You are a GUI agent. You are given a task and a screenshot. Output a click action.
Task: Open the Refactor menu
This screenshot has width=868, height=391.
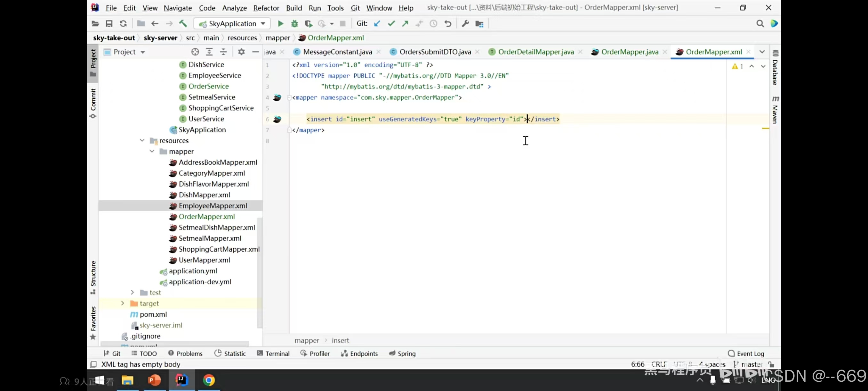tap(266, 8)
